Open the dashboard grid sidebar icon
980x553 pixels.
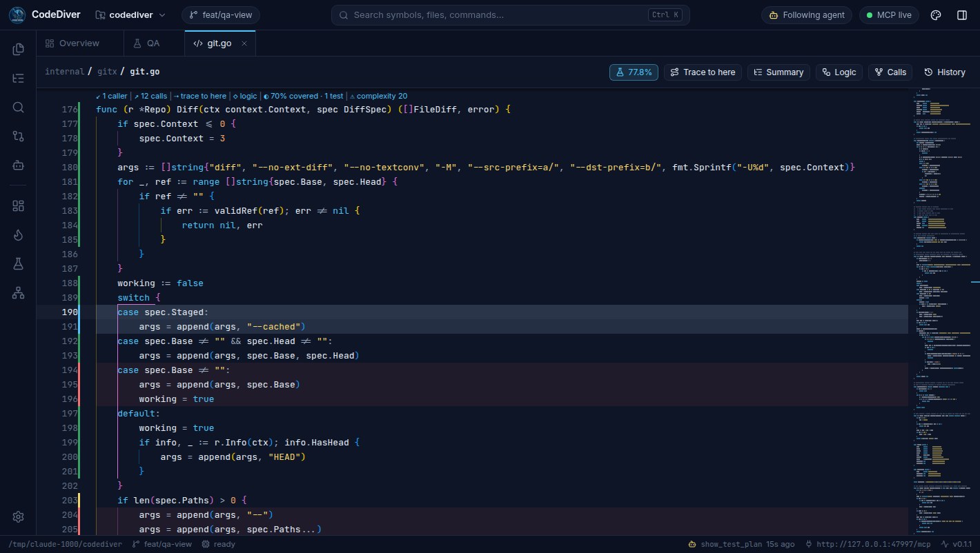19,205
